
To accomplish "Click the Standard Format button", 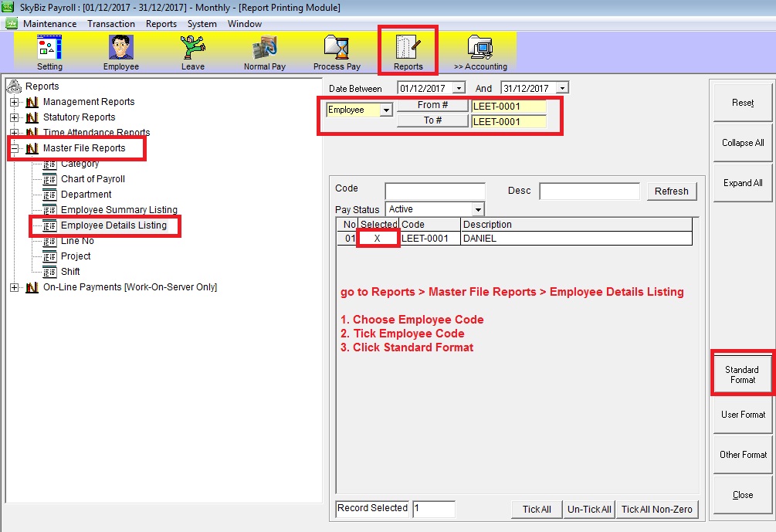I will tap(741, 374).
